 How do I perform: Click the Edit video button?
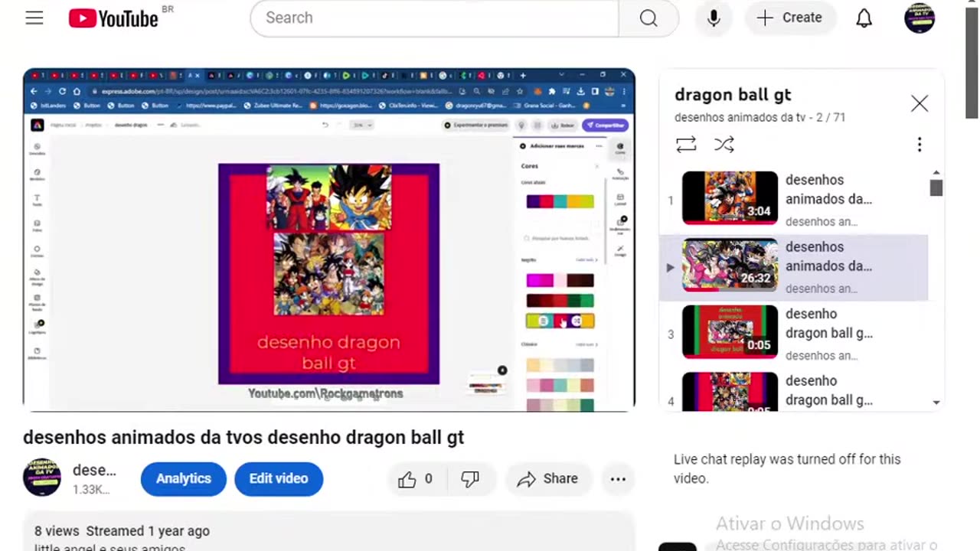pos(279,478)
